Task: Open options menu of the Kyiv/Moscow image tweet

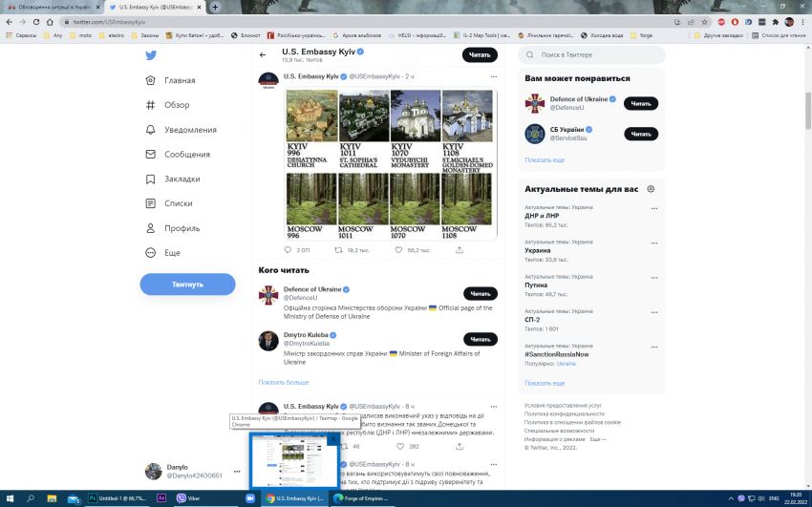Action: pyautogui.click(x=494, y=76)
